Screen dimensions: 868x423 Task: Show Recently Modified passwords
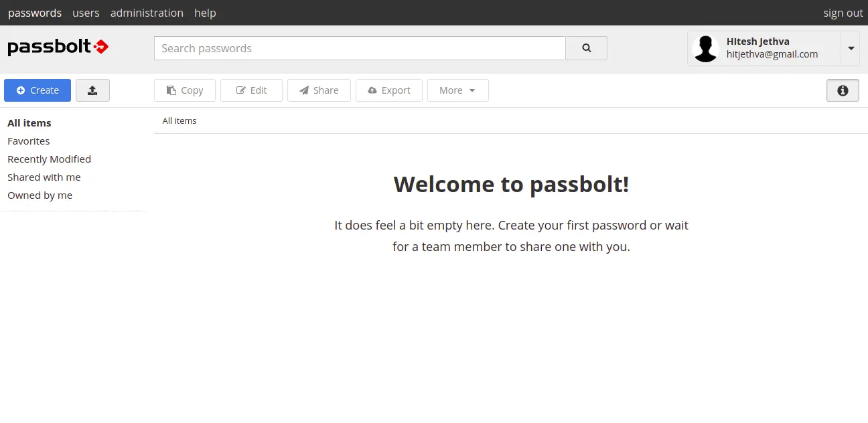click(x=49, y=159)
